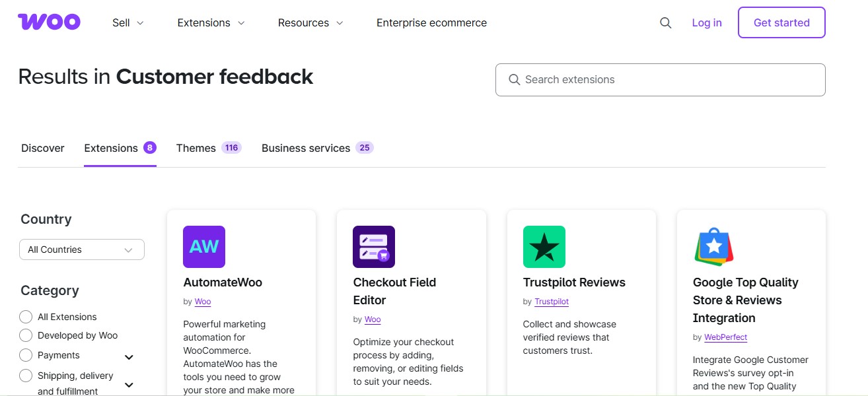Expand the Payments category chevron
Image resolution: width=868 pixels, height=396 pixels.
129,357
